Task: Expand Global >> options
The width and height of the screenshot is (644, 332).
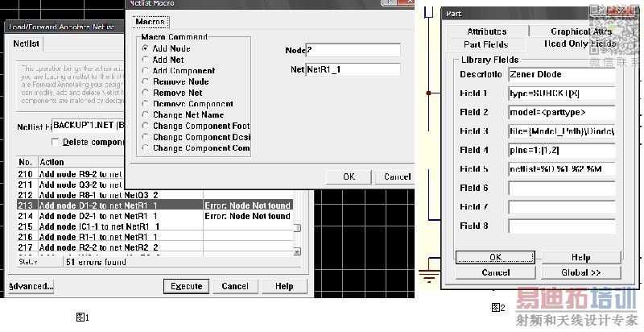Action: (x=580, y=272)
